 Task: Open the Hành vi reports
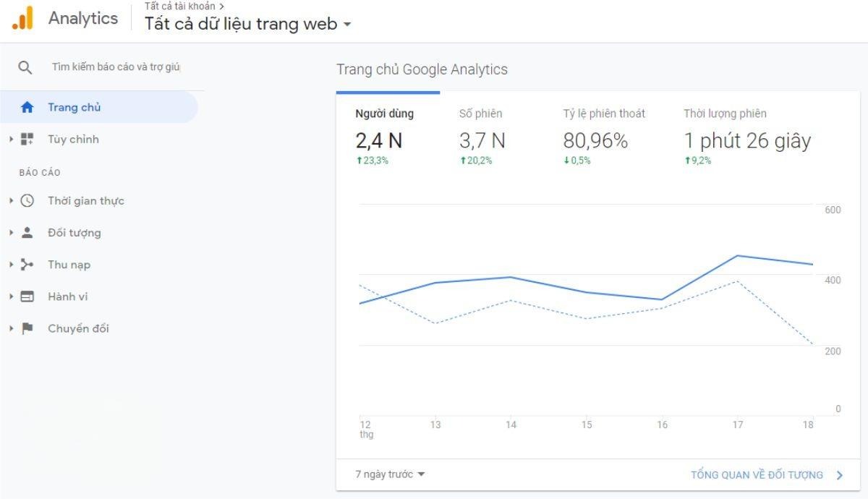tap(67, 296)
